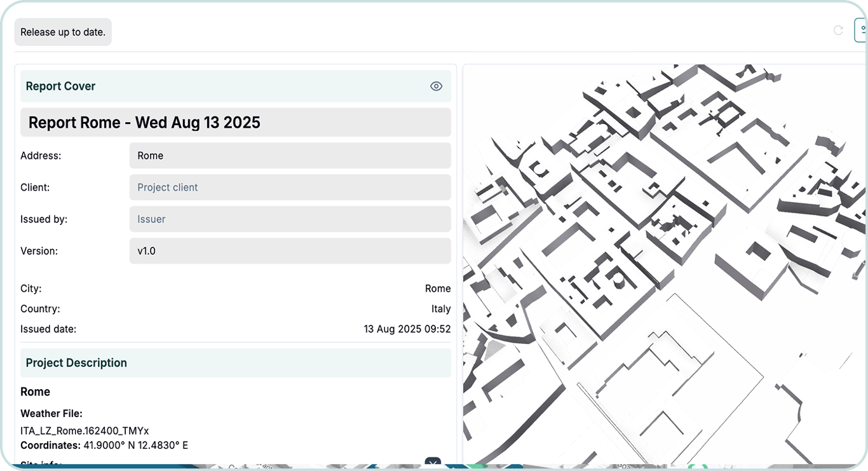Click the City value 'Rome'

coord(438,288)
